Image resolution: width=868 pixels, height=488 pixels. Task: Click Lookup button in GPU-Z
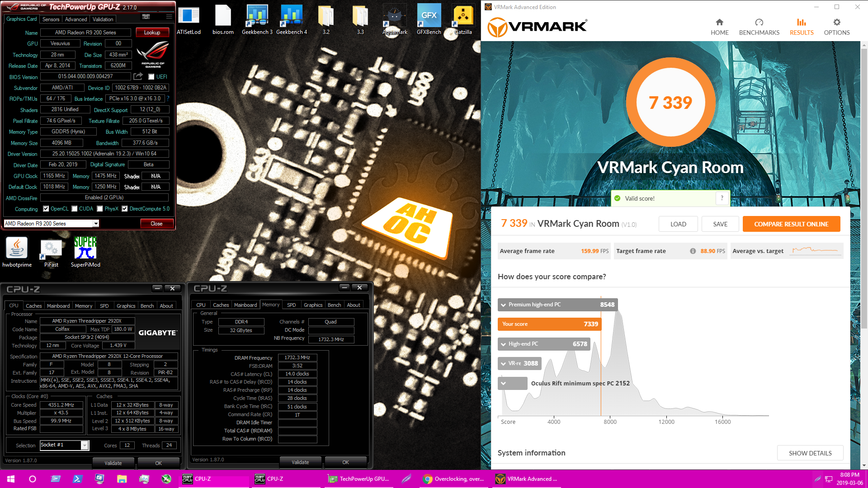[152, 33]
